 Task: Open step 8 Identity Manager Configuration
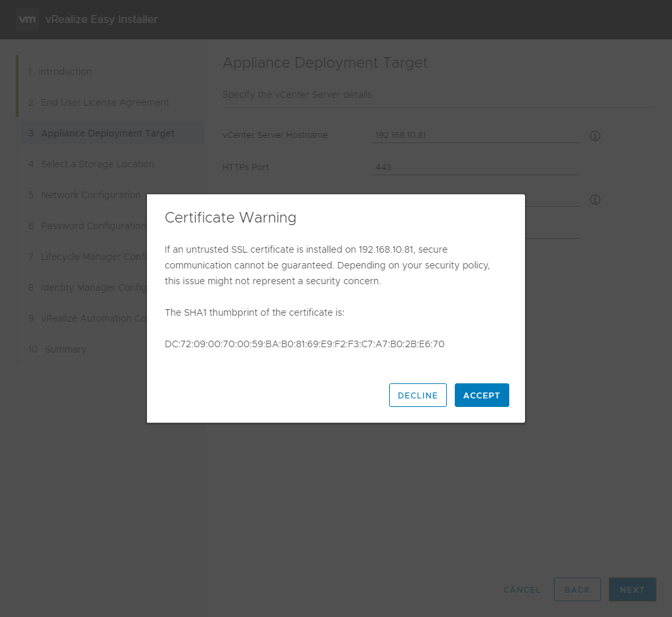pyautogui.click(x=87, y=287)
